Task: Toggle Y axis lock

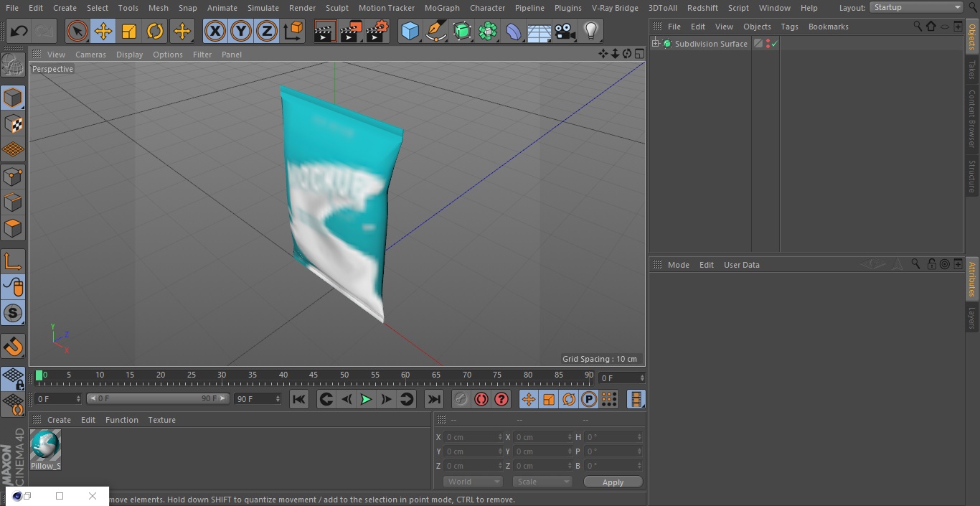Action: (x=241, y=31)
